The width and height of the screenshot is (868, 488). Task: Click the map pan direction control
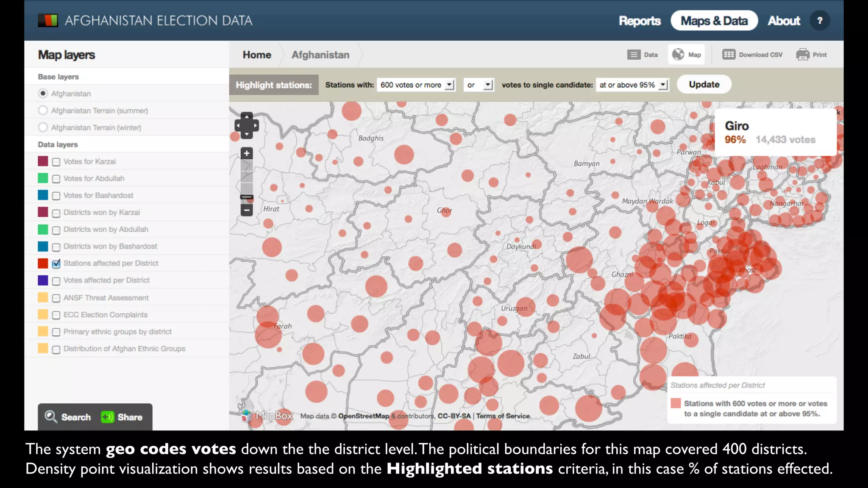pyautogui.click(x=247, y=125)
